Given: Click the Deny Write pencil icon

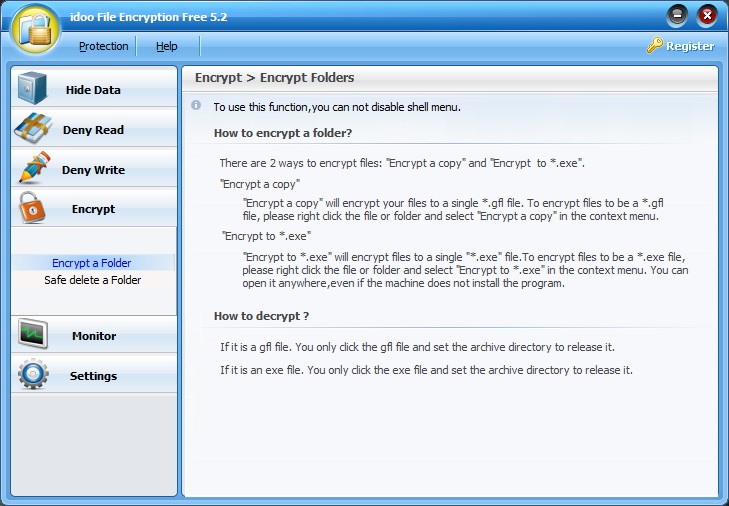Looking at the screenshot, I should point(34,167).
